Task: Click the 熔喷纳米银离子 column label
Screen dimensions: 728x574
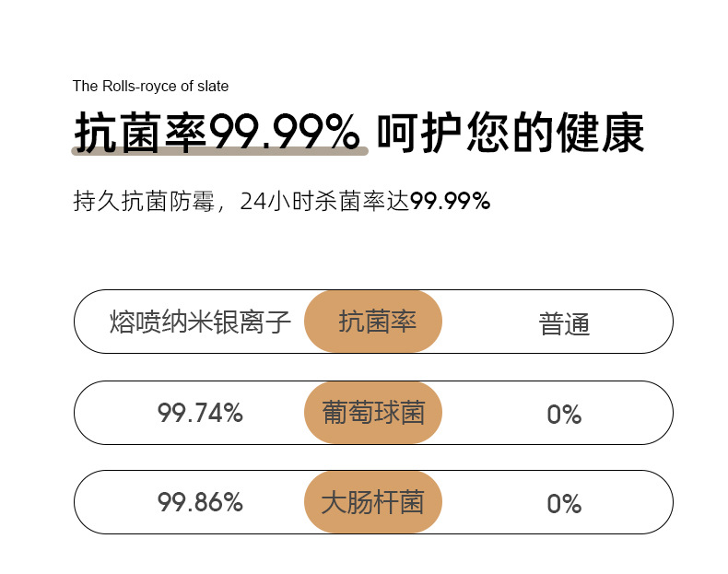Action: click(x=200, y=322)
